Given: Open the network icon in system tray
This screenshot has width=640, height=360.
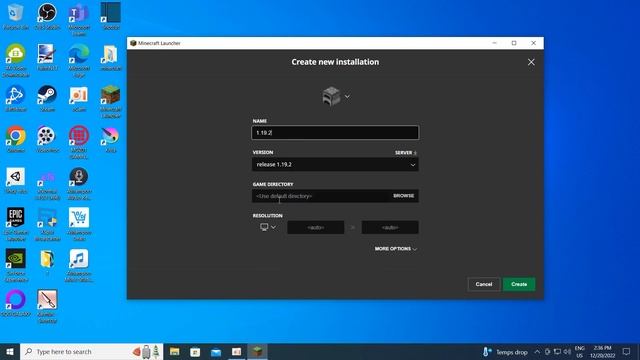Looking at the screenshot, I should point(557,351).
